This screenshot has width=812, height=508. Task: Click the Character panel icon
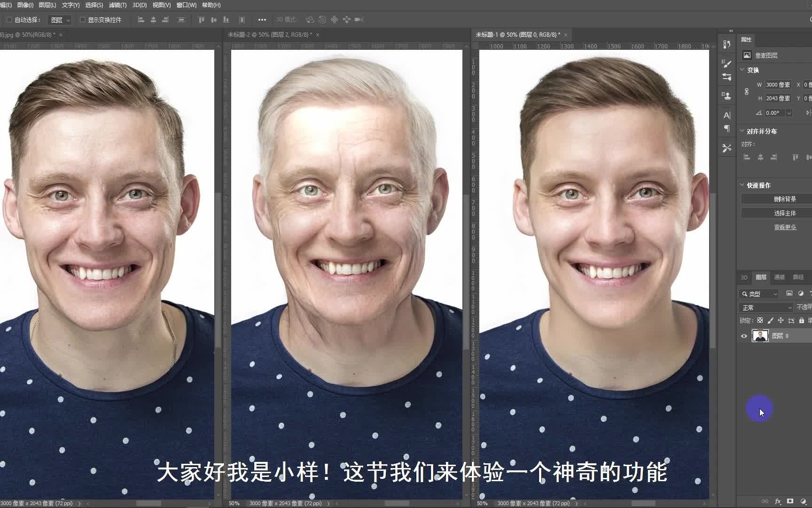[x=726, y=115]
